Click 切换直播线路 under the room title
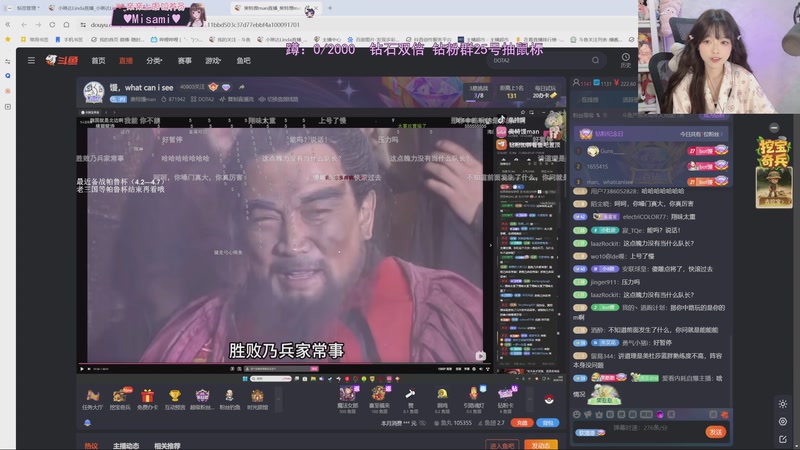The image size is (800, 450). pyautogui.click(x=278, y=99)
